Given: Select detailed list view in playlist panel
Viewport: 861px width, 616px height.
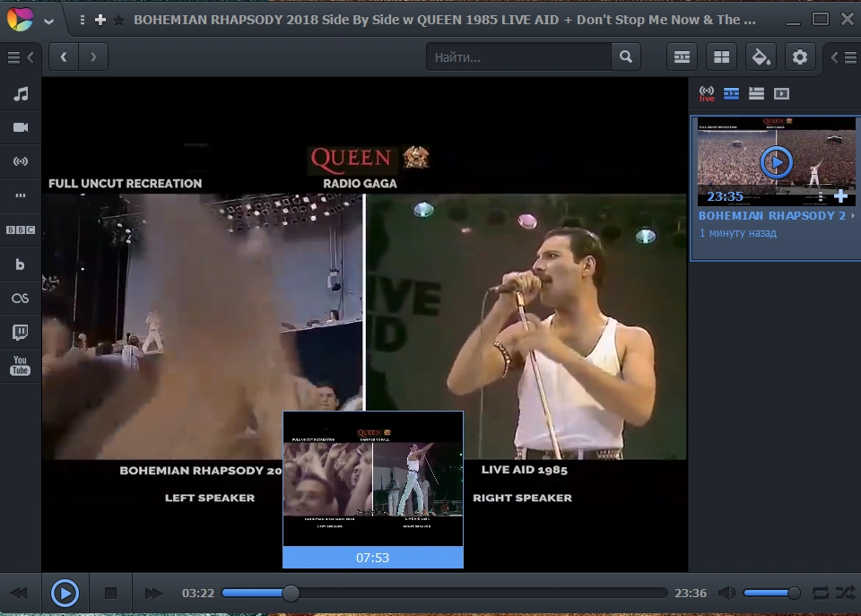Looking at the screenshot, I should click(x=732, y=94).
